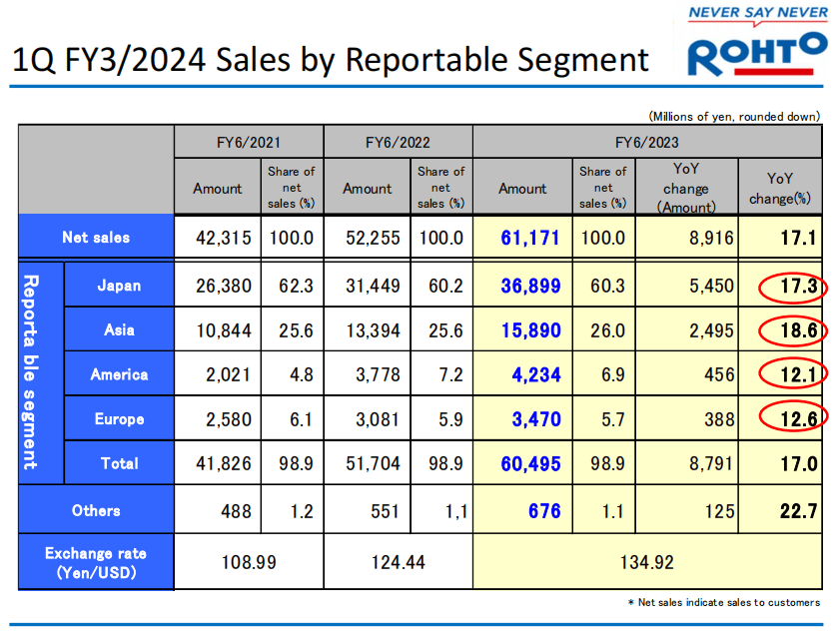
Task: Click the Europe segment label
Action: [x=119, y=419]
